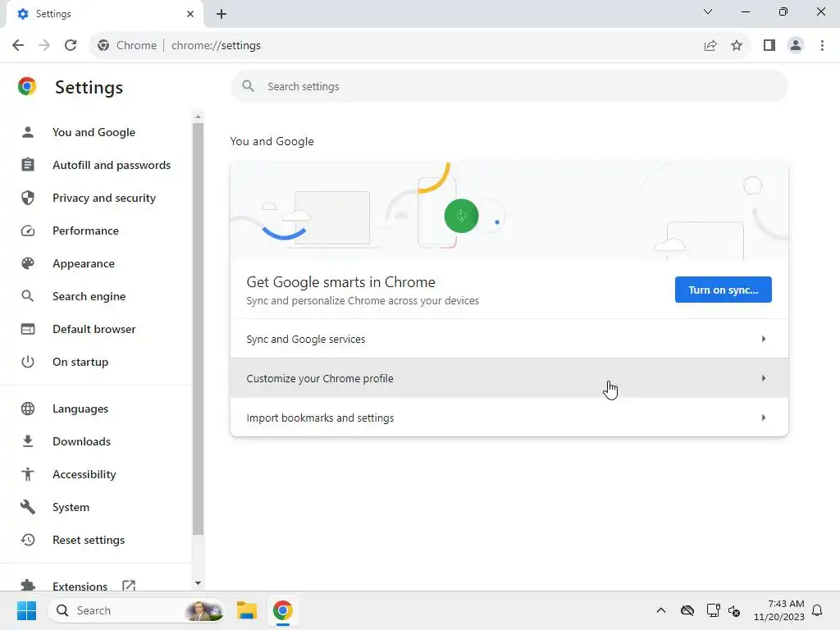Click the Search engine magnifier icon
This screenshot has width=840, height=630.
pos(28,296)
